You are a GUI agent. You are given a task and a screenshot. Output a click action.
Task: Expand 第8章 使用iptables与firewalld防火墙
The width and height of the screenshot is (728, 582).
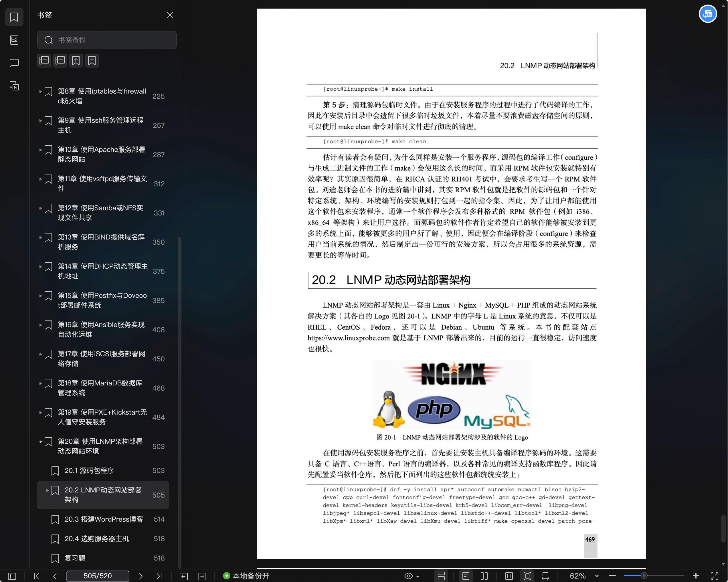[x=41, y=91]
